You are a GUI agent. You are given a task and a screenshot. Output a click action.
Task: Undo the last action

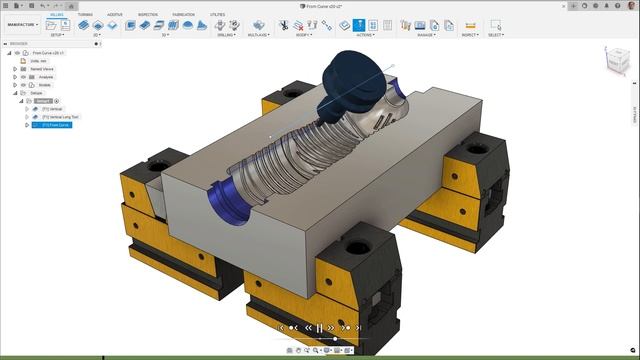[42, 6]
